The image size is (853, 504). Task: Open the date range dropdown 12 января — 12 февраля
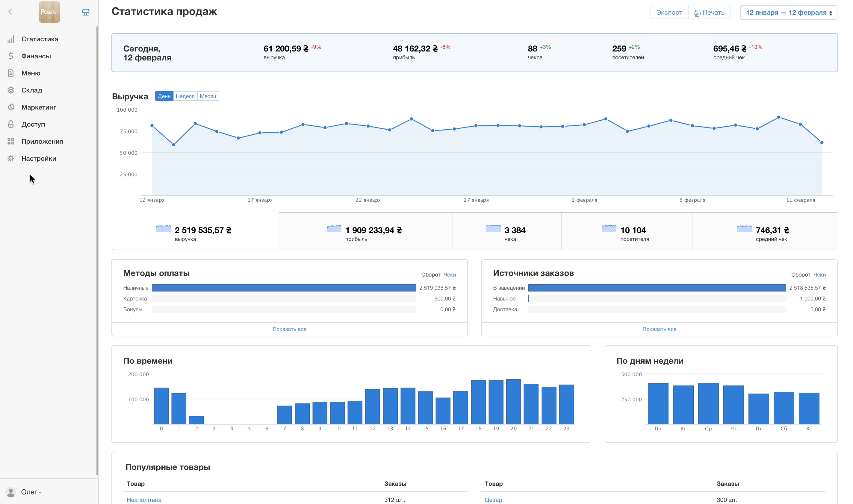(788, 13)
